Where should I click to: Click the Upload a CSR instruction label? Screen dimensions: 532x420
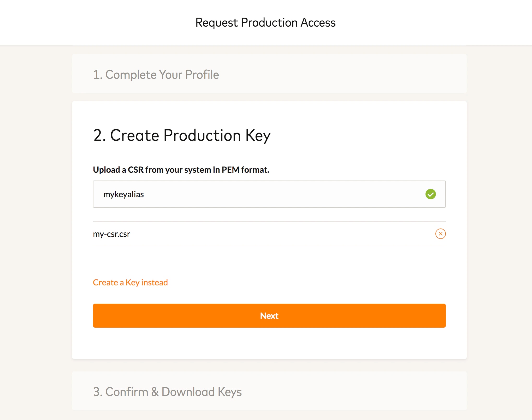[x=181, y=170]
